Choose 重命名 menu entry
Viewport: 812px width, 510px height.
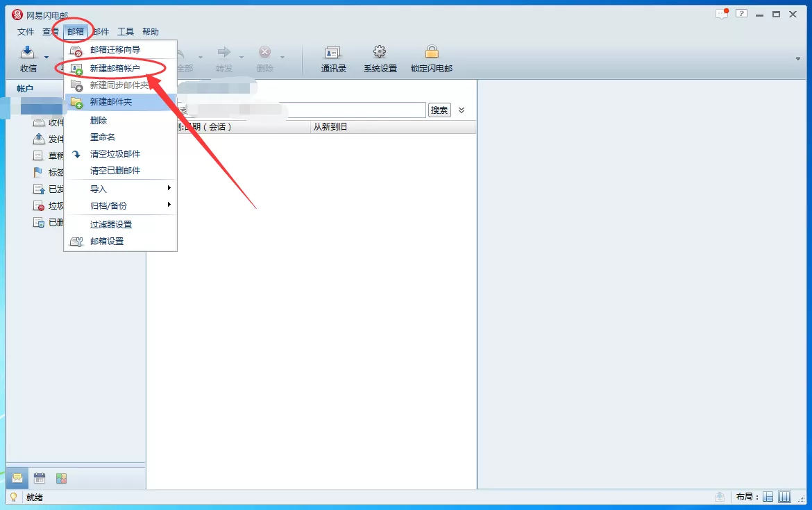pyautogui.click(x=121, y=137)
